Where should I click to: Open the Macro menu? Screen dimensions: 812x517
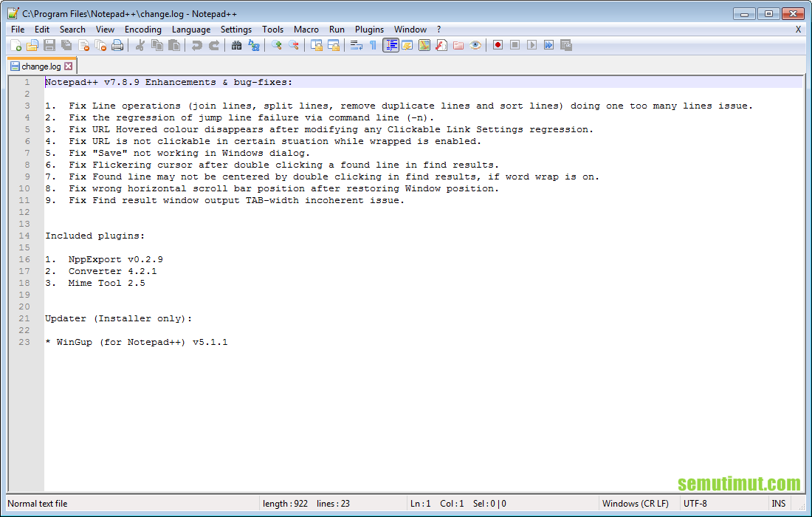(306, 29)
